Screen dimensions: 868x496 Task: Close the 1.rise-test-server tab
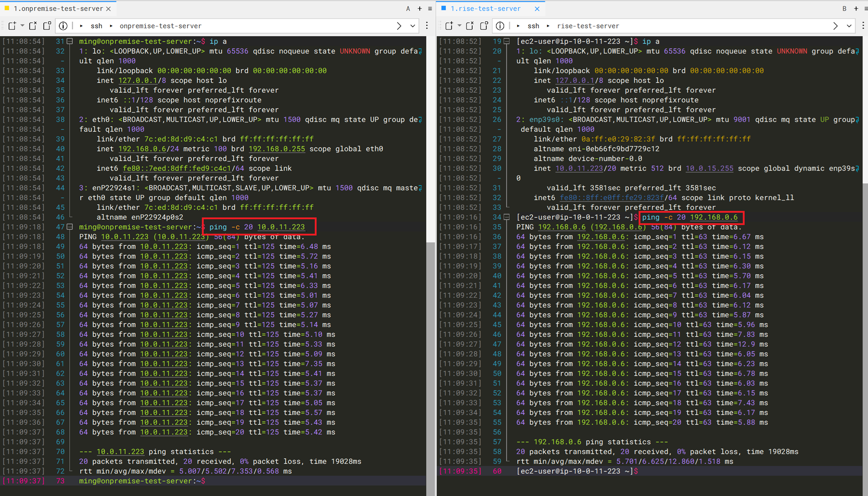pos(537,9)
